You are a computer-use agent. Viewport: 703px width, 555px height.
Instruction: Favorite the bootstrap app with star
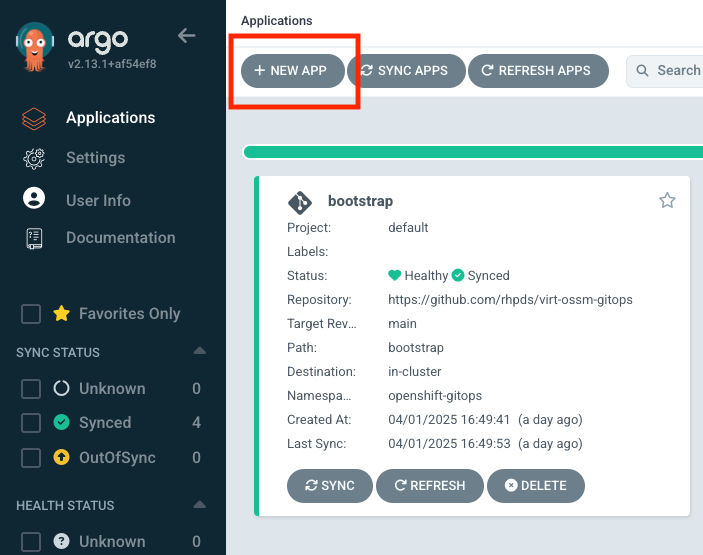[x=667, y=200]
